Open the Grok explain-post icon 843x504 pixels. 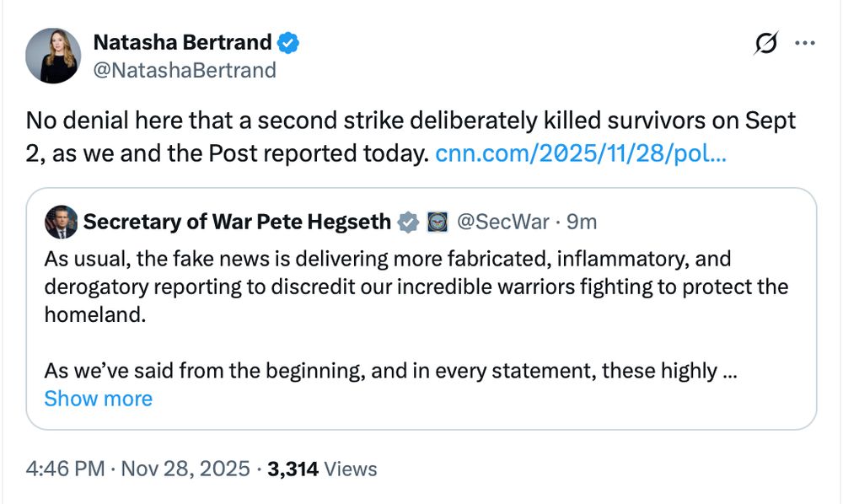765,44
